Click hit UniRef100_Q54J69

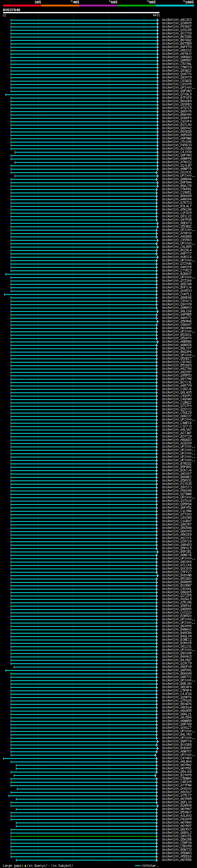pyautogui.click(x=177, y=772)
